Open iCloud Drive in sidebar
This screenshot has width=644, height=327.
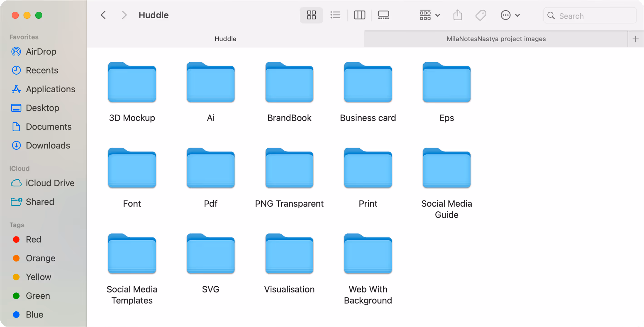[50, 183]
